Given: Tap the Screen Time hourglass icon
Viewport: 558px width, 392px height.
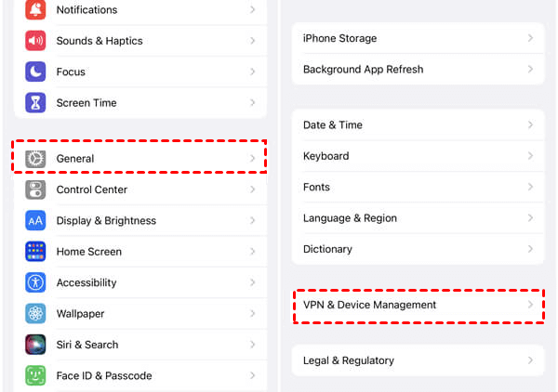Looking at the screenshot, I should pyautogui.click(x=35, y=103).
